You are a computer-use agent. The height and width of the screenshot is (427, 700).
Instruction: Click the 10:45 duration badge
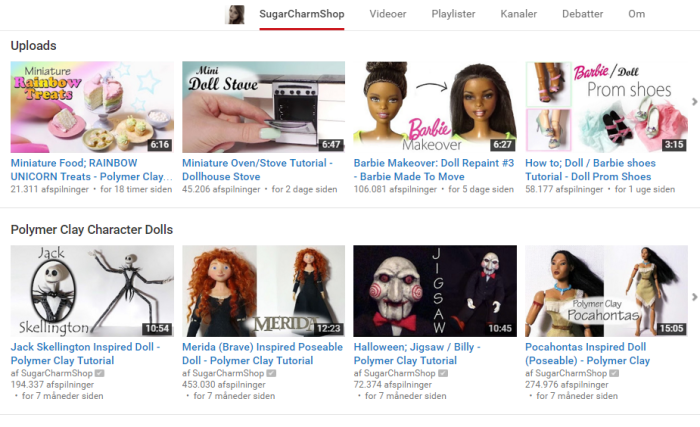tap(500, 329)
